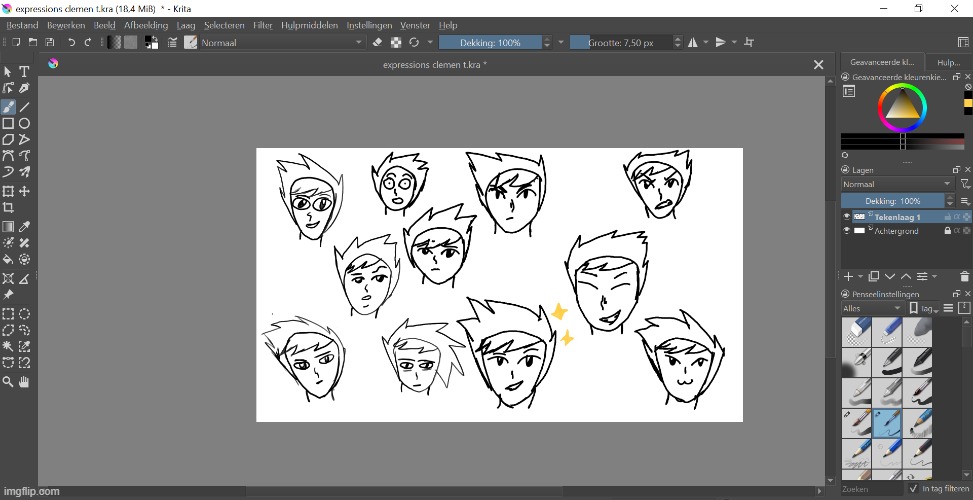Create a new document from toolbar
973x500 pixels.
tap(16, 42)
